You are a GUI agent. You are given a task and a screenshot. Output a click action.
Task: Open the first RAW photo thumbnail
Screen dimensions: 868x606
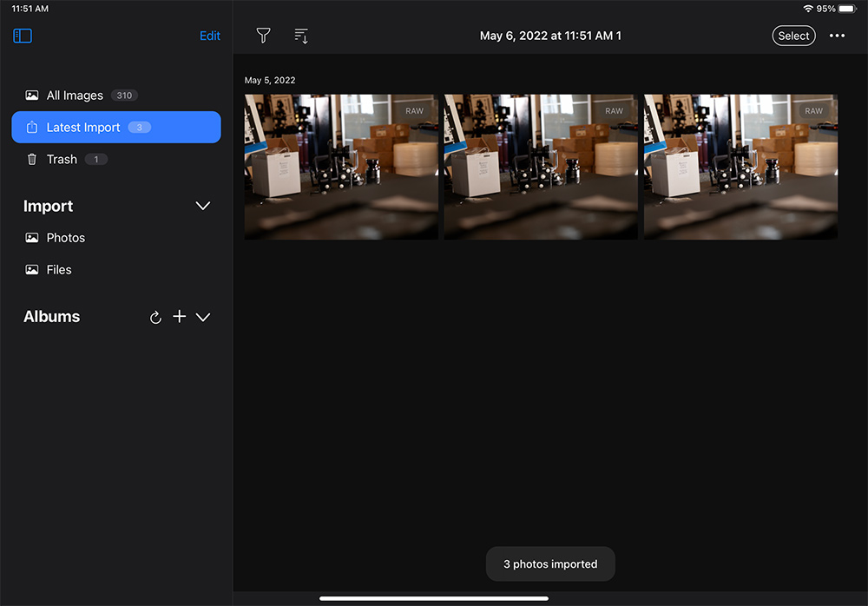(341, 167)
